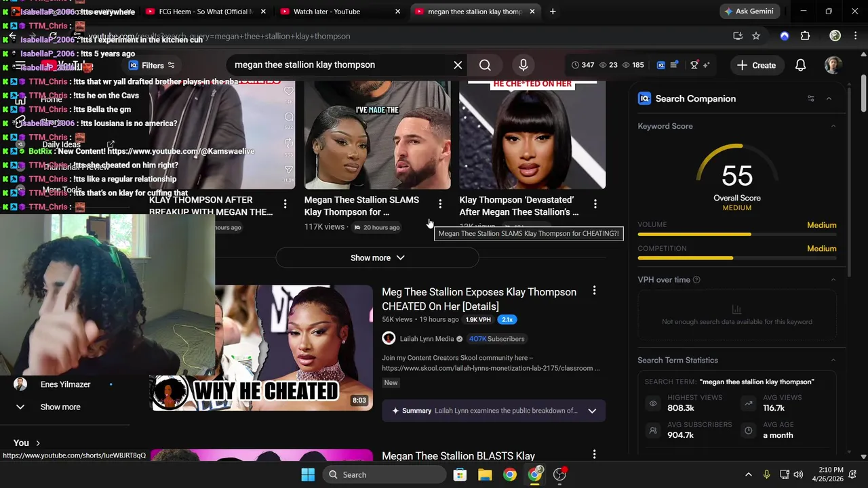Open HE CHE*TED ON HER short thumbnail
This screenshot has width=868, height=488.
532,134
